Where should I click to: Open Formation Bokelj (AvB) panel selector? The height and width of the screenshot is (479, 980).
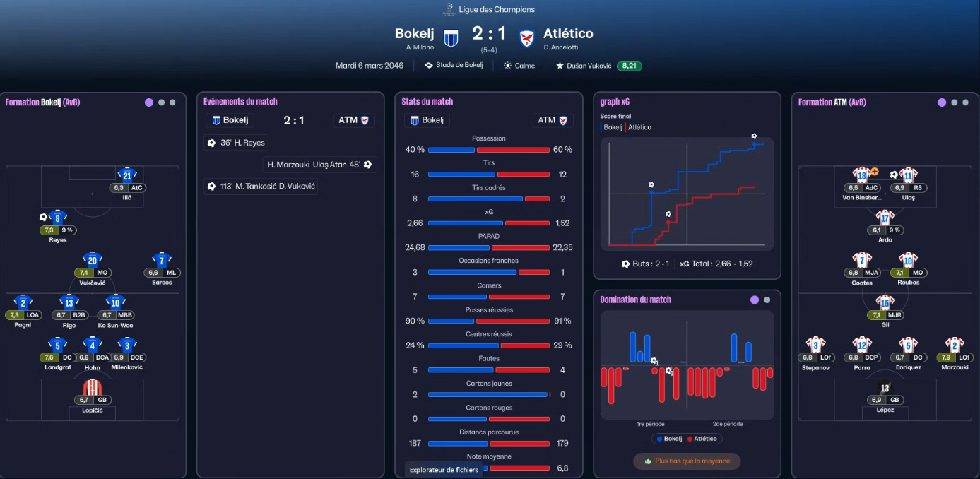click(42, 102)
